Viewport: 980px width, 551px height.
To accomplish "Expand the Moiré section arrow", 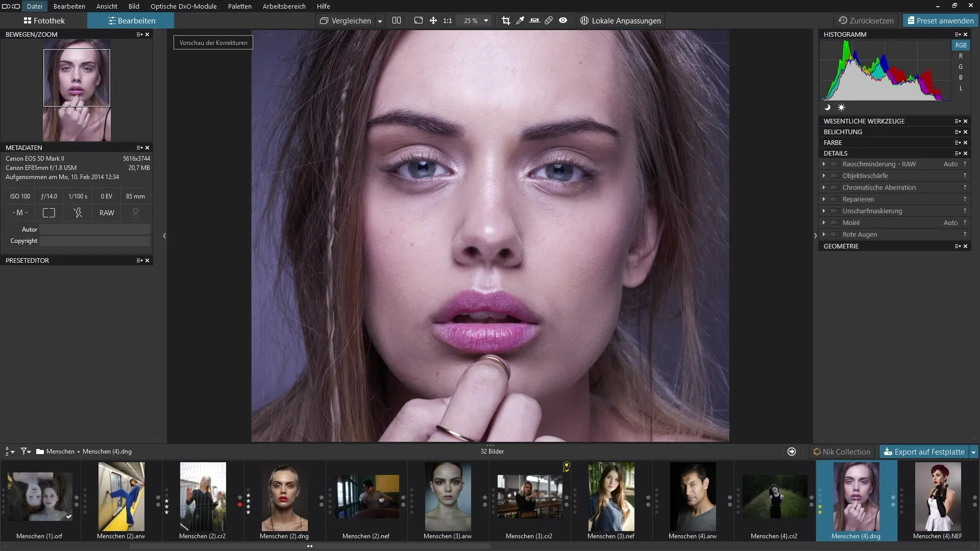I will point(824,223).
